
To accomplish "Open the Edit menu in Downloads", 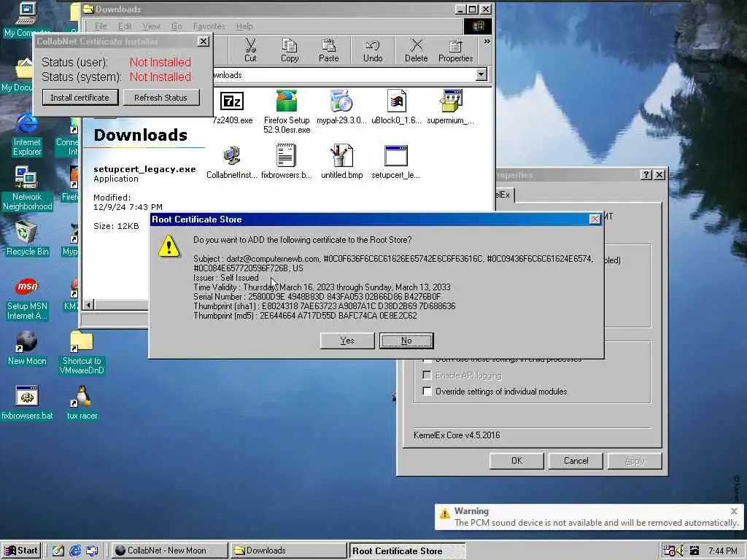I will pos(124,26).
